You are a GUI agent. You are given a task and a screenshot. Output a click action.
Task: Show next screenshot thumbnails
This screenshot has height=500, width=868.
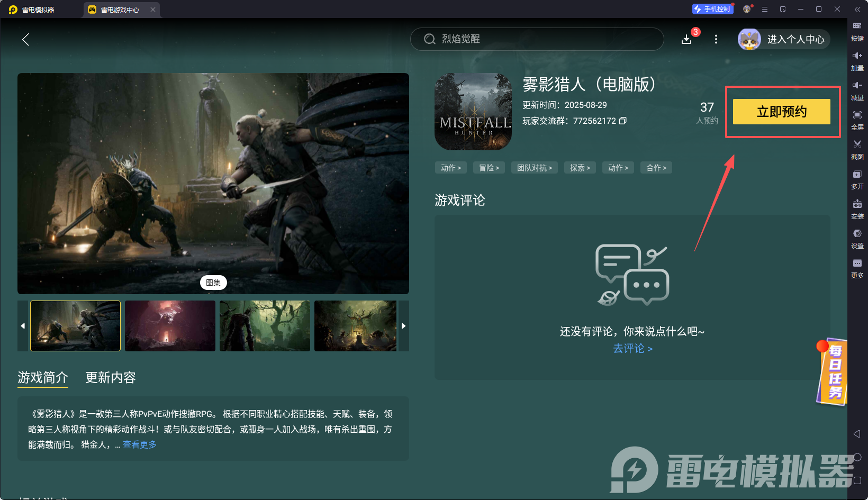(x=404, y=326)
